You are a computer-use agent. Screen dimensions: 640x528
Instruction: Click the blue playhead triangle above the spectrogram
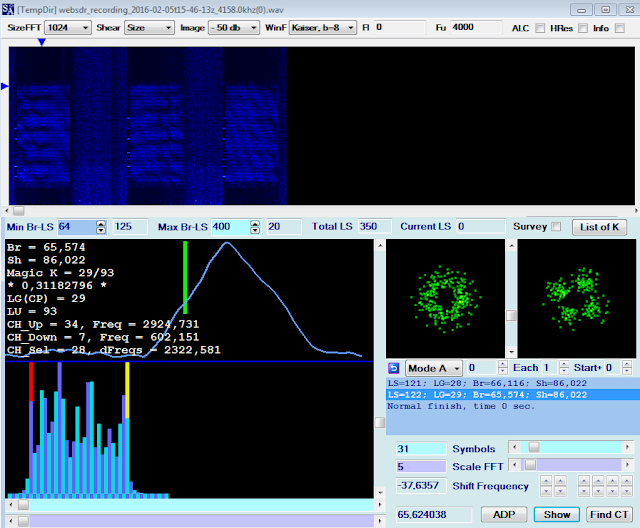[41, 43]
